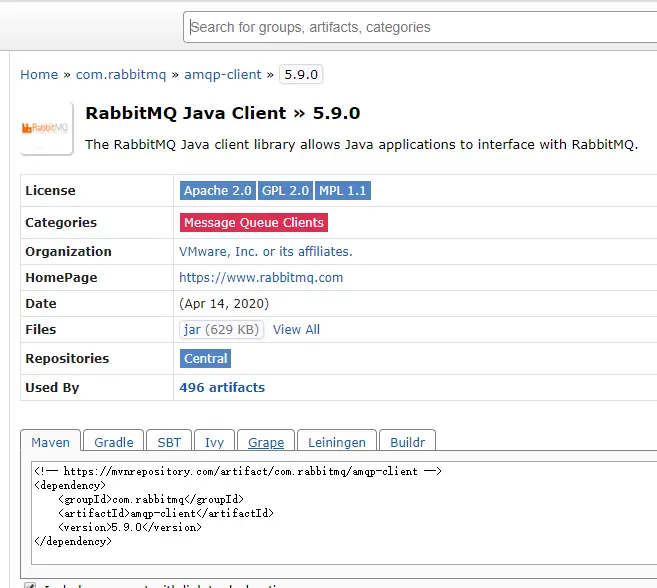Click inside the Maven dependency snippet box
Image resolution: width=657 pixels, height=588 pixels.
click(x=344, y=513)
